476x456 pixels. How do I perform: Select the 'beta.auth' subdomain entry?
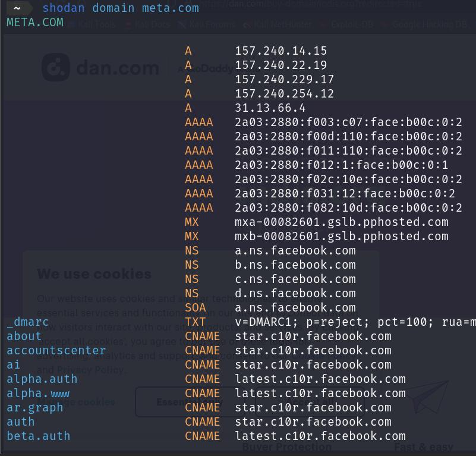coord(39,436)
